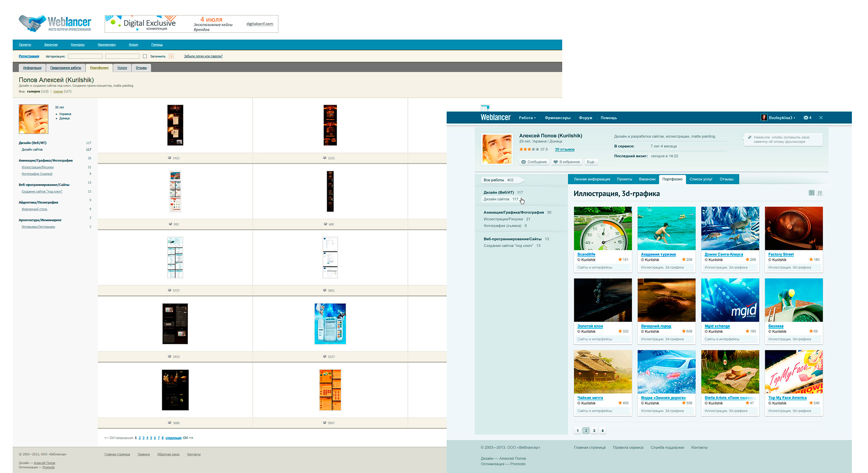868x473 pixels.
Task: Click the Weblancer handshake logo in old design
Action: click(55, 23)
